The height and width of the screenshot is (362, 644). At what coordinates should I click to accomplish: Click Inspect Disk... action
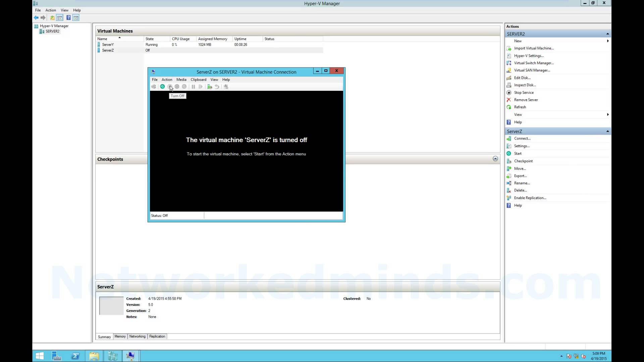click(525, 85)
